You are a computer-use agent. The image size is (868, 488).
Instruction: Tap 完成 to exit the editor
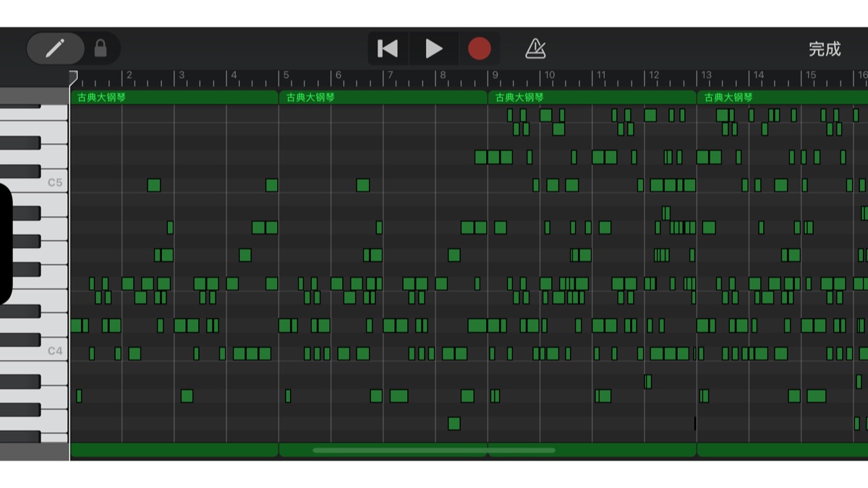825,49
